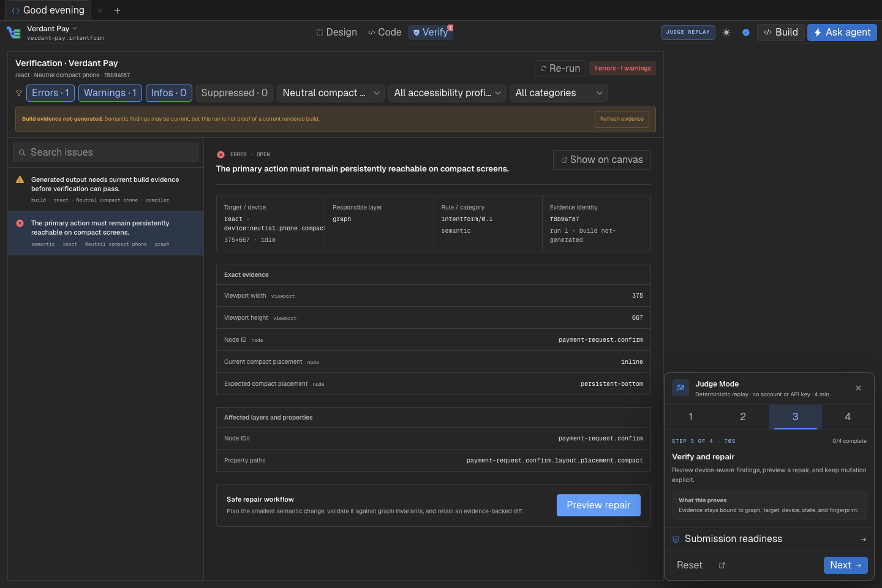The image size is (882, 588).
Task: Click the blue verified check badge icon
Action: point(746,32)
